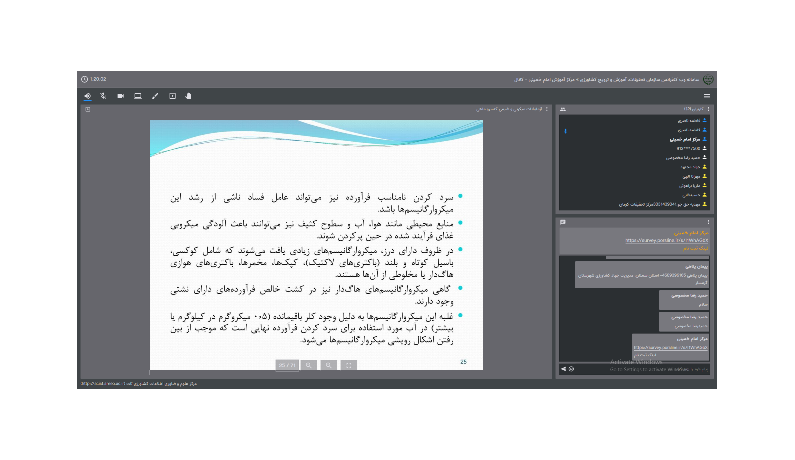795x460 pixels.
Task: Click the 'سلام' chat message bubble
Action: coord(684,300)
